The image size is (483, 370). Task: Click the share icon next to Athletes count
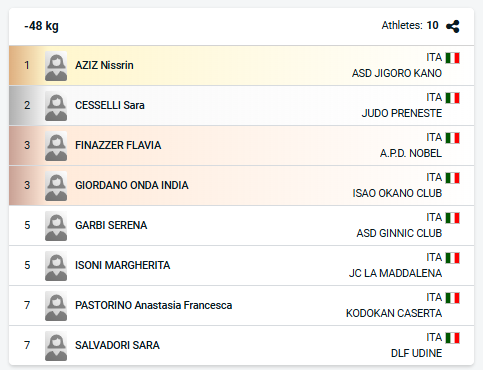[453, 26]
